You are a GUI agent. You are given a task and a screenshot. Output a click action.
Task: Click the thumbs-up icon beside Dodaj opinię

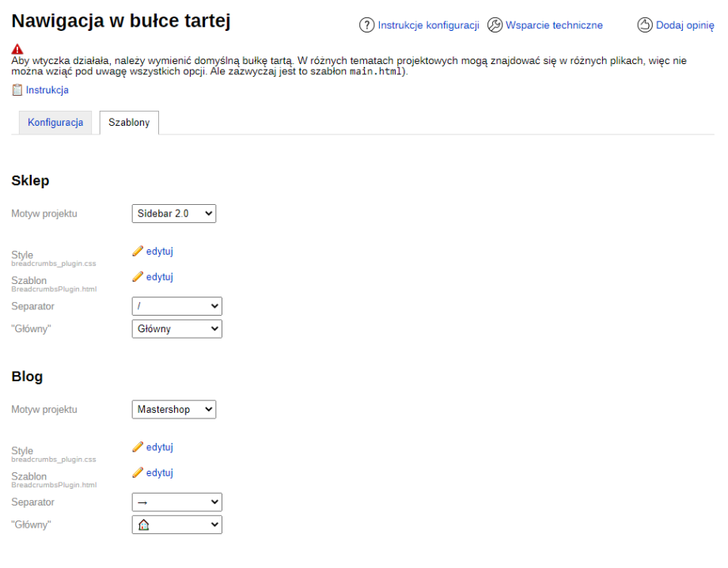(x=644, y=25)
